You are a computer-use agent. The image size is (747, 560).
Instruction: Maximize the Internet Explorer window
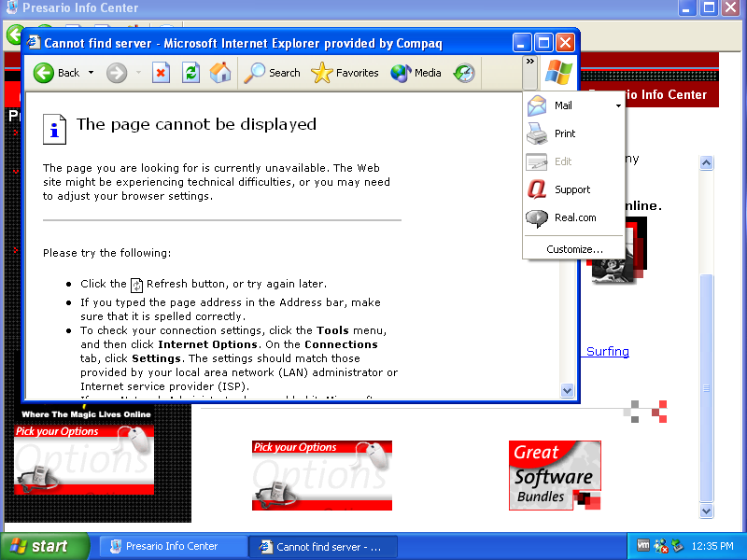543,43
